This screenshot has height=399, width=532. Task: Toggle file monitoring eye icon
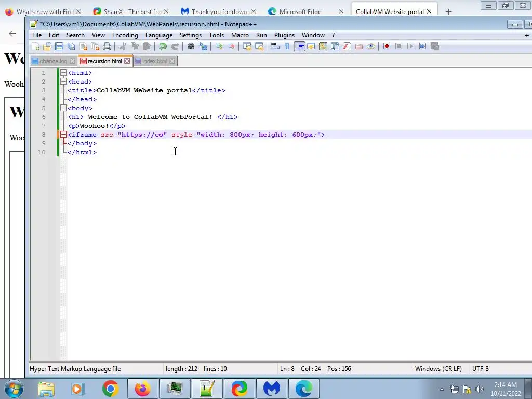click(x=371, y=46)
